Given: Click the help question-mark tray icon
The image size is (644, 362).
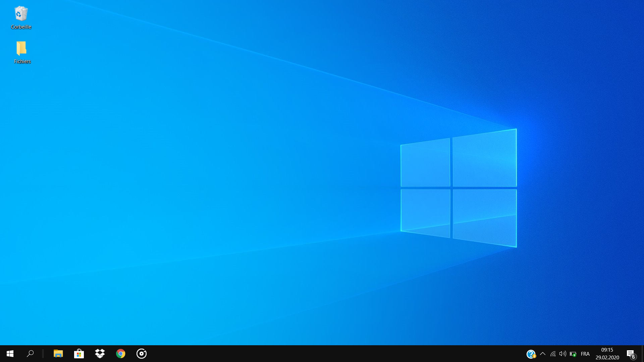Looking at the screenshot, I should pyautogui.click(x=531, y=354).
